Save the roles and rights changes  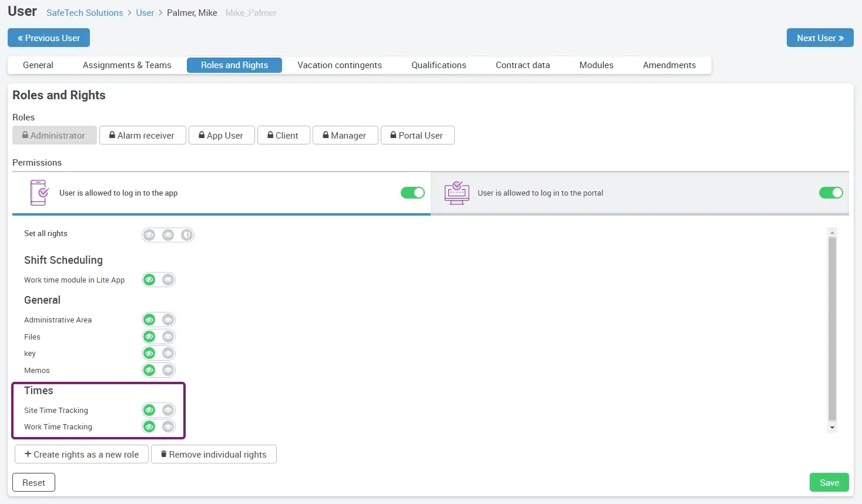[829, 482]
